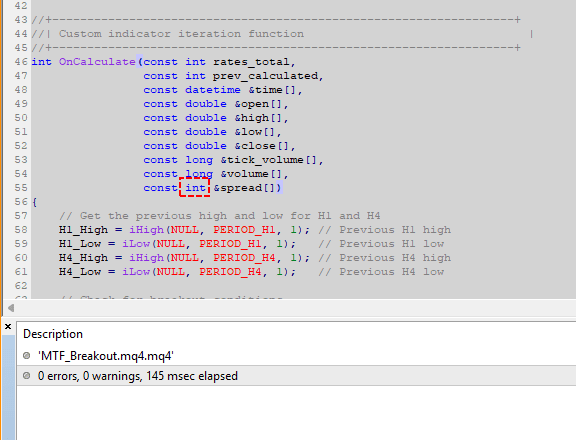Click &low[] parameter on line 51
The width and height of the screenshot is (576, 440).
[x=255, y=132]
